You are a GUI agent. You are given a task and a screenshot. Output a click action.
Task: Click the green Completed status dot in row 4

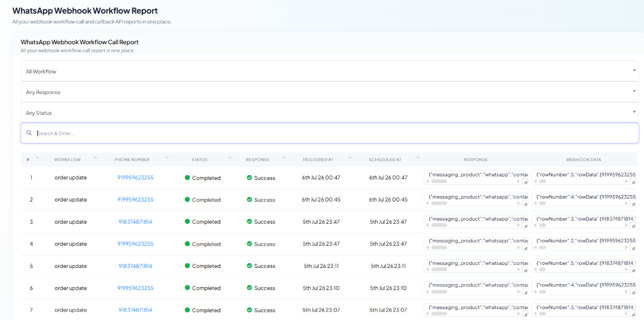click(x=187, y=243)
